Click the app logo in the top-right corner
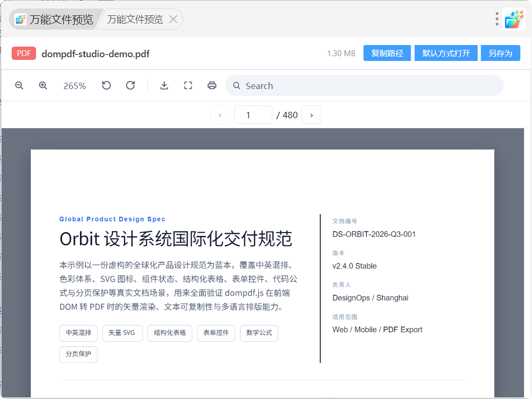Image resolution: width=532 pixels, height=399 pixels. (514, 19)
